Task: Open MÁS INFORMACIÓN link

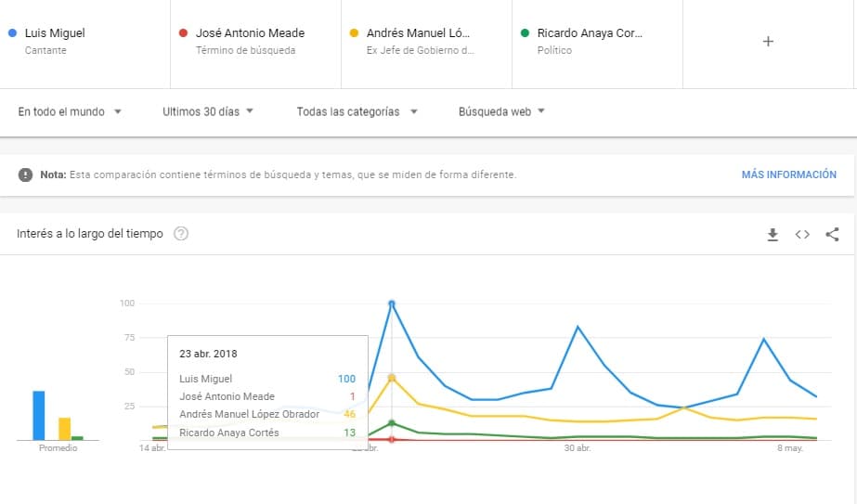Action: 788,174
